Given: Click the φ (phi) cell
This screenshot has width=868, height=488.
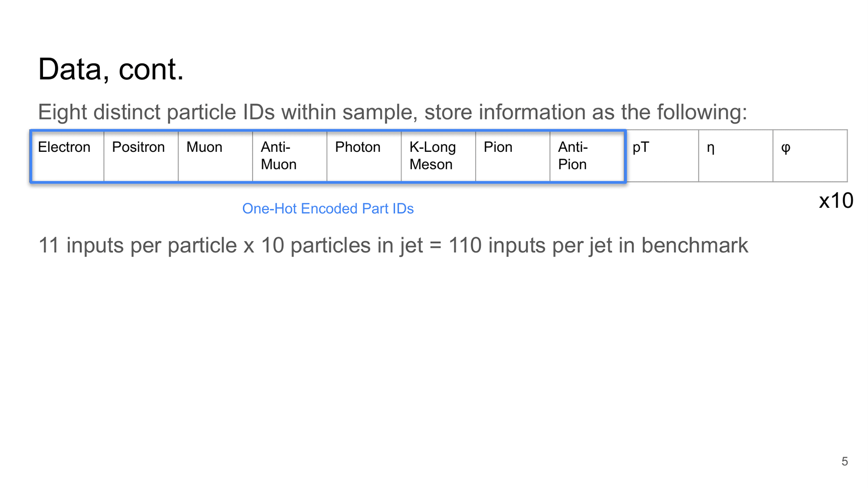Looking at the screenshot, I should coord(810,156).
